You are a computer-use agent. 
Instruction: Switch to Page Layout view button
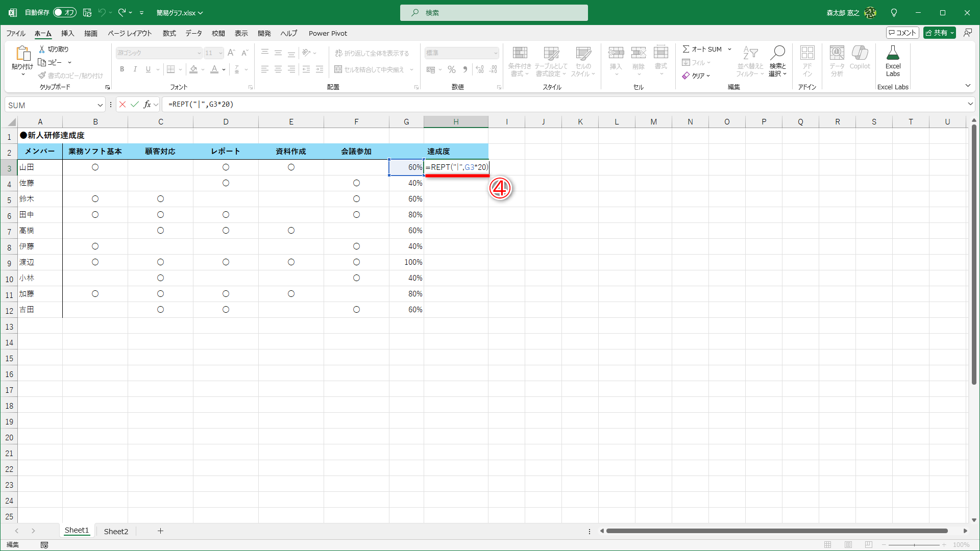[848, 545]
